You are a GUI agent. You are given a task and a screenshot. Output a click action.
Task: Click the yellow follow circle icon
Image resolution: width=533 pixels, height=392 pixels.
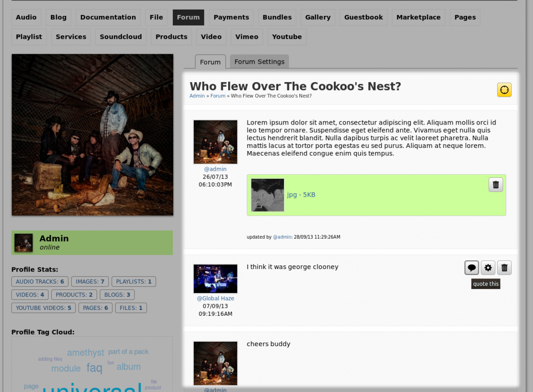pyautogui.click(x=504, y=90)
